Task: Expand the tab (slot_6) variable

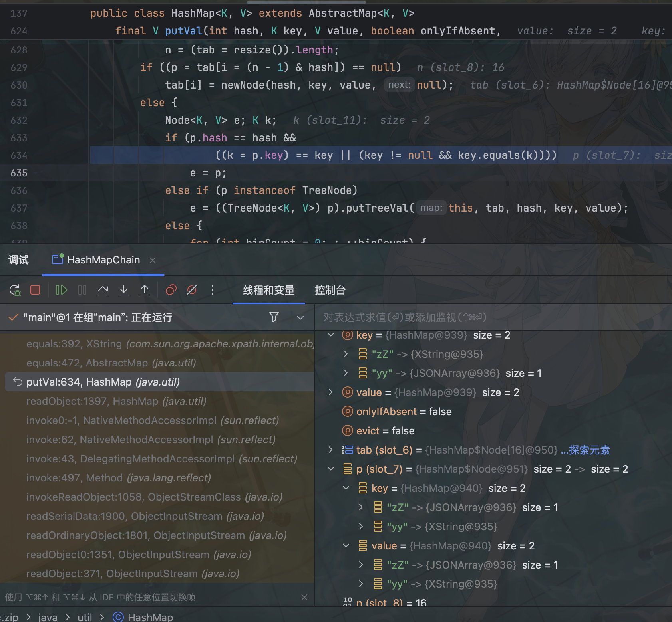Action: click(x=331, y=450)
